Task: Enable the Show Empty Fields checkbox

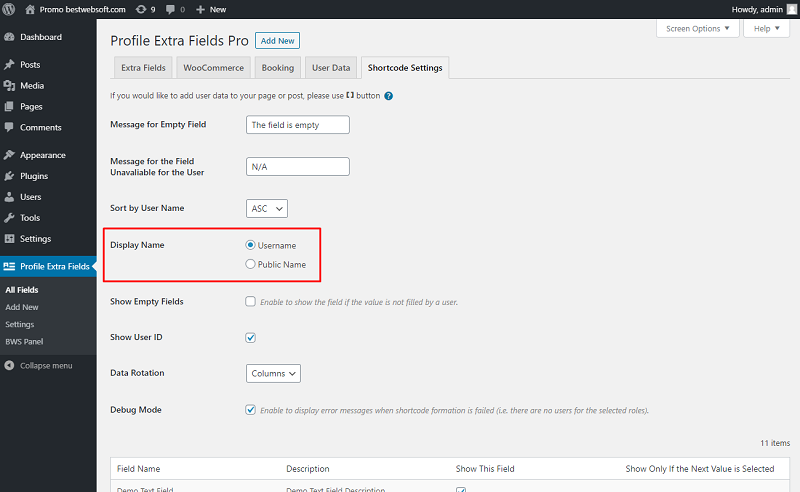Action: tap(250, 302)
